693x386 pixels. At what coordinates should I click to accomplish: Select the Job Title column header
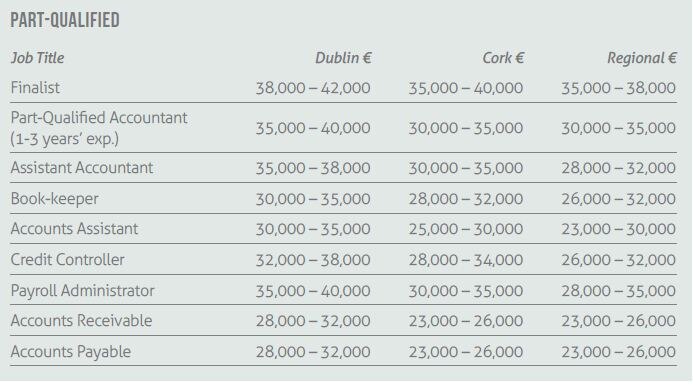[x=38, y=58]
